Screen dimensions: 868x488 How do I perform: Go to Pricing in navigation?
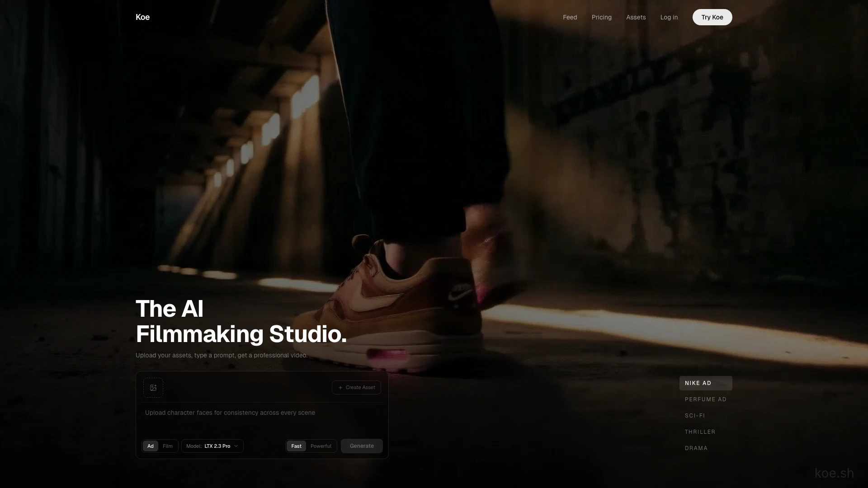click(601, 17)
